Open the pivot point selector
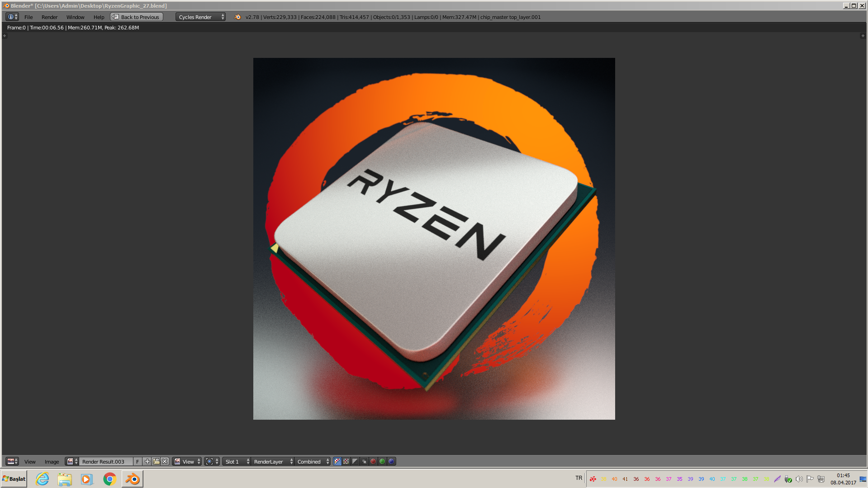This screenshot has height=488, width=868. coord(212,461)
